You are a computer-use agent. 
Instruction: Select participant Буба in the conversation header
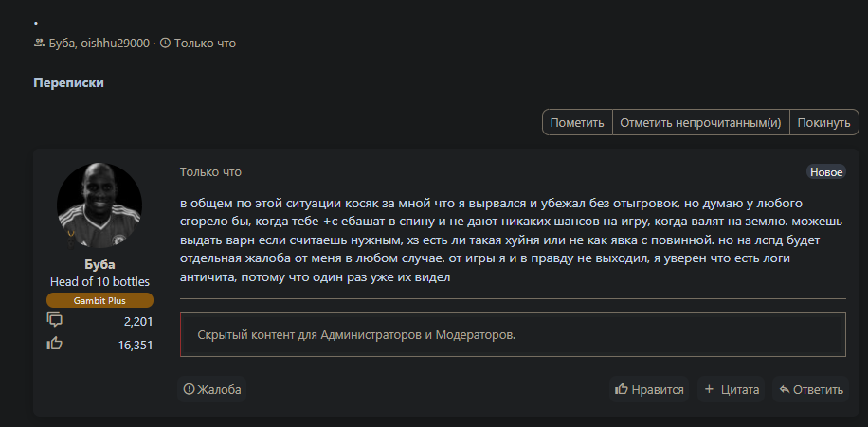63,43
